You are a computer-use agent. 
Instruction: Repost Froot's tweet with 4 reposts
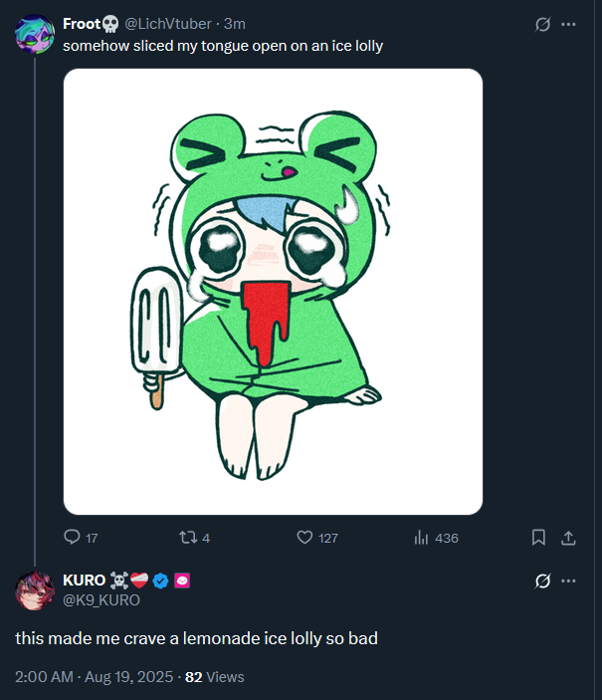184,538
